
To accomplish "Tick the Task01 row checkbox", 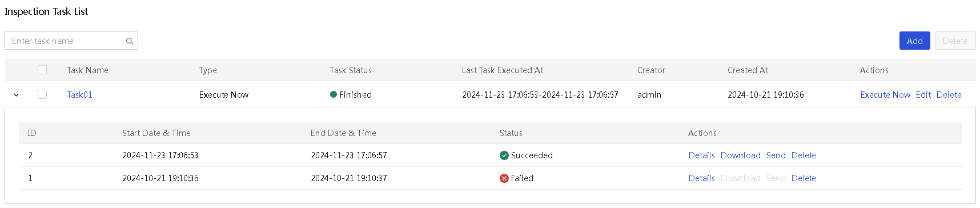I will tap(42, 94).
